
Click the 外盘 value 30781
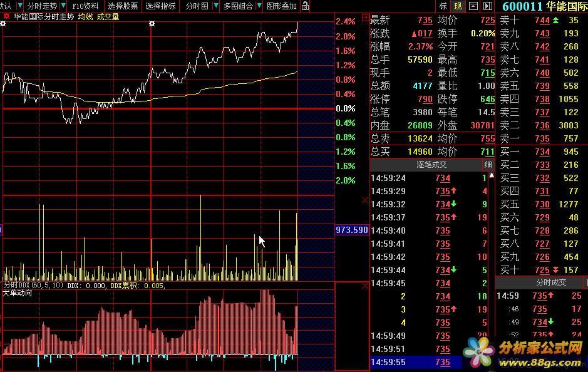(483, 125)
